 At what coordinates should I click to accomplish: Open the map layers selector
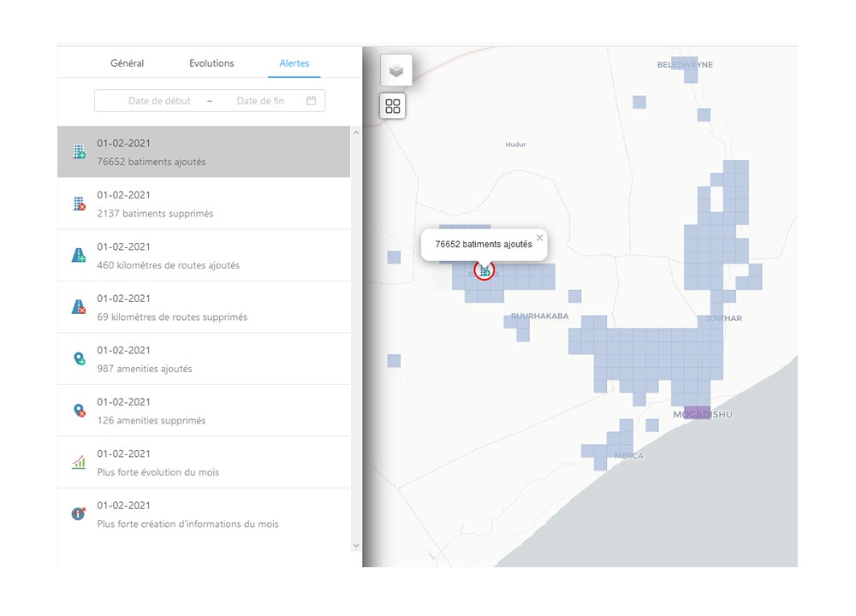[395, 71]
